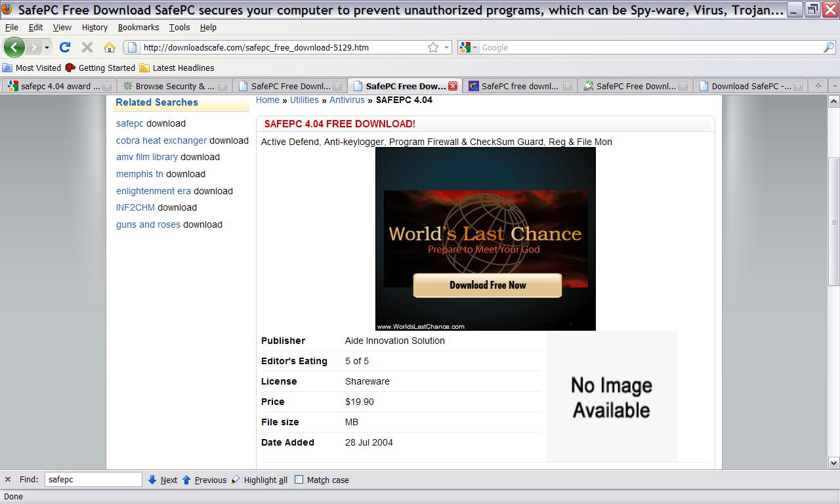840x504 pixels.
Task: Find Previous match with the up arrow
Action: pyautogui.click(x=204, y=480)
